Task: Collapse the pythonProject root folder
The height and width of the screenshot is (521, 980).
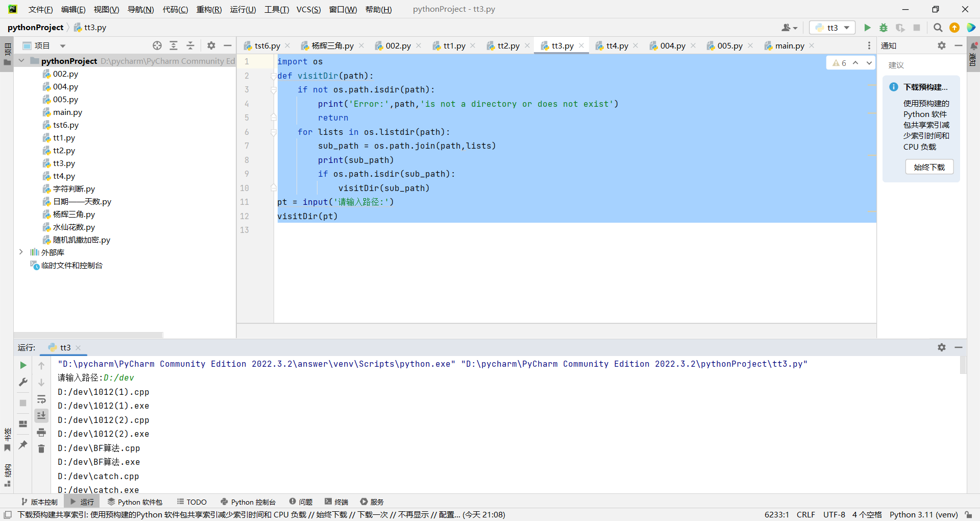Action: tap(21, 61)
